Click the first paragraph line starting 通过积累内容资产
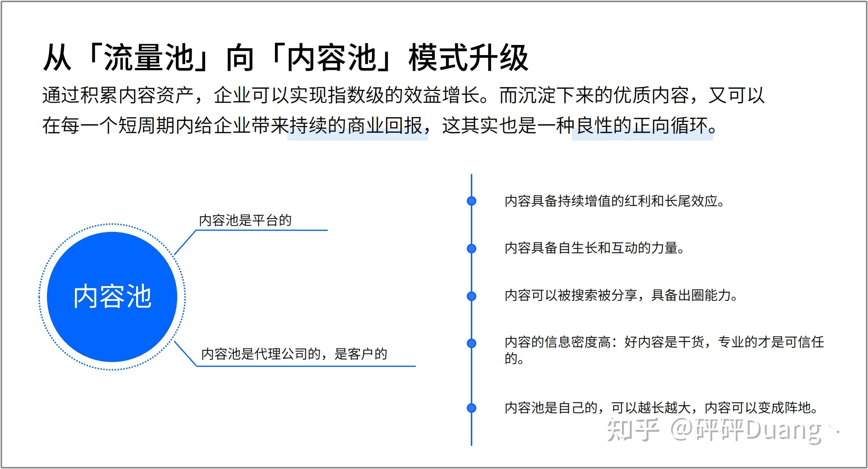This screenshot has height=469, width=868. click(x=403, y=96)
